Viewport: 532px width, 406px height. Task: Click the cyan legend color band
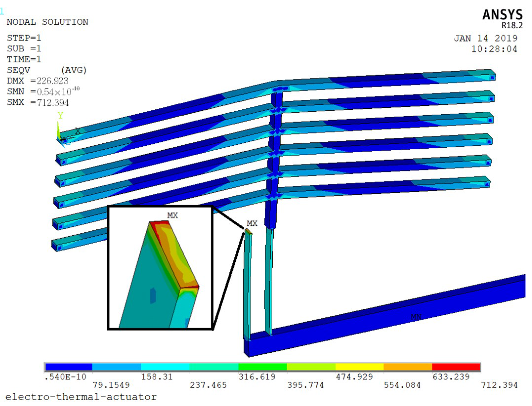coord(165,367)
